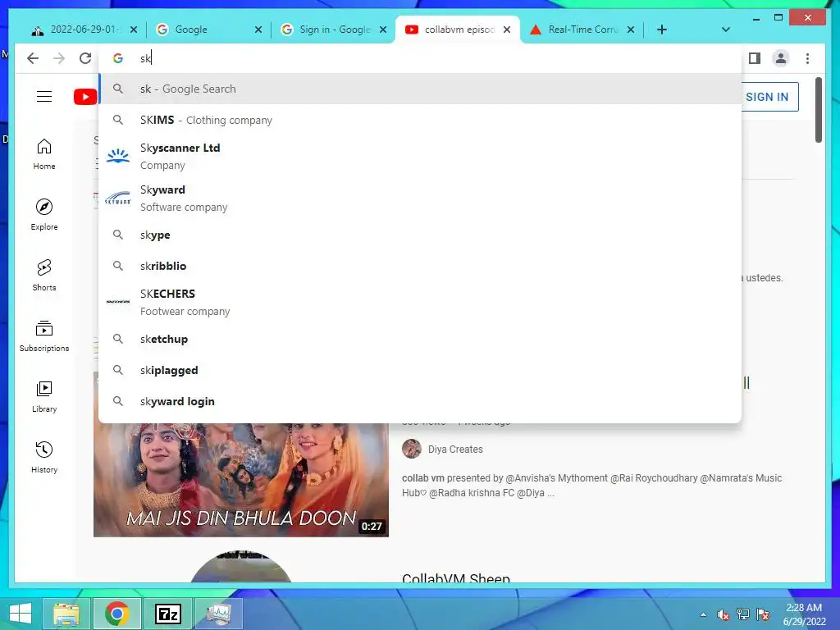Select SKIMS clothing company suggestion
Screen dimensions: 840x630
[421, 120]
